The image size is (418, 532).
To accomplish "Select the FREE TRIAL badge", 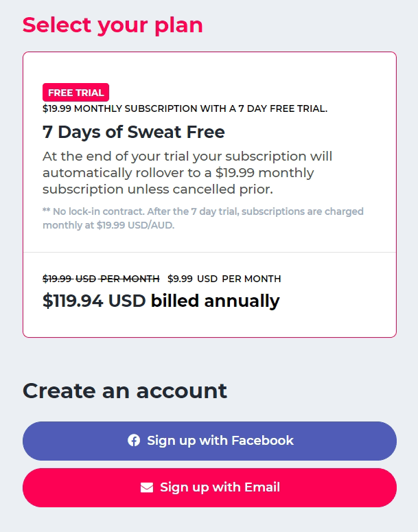I will (76, 92).
